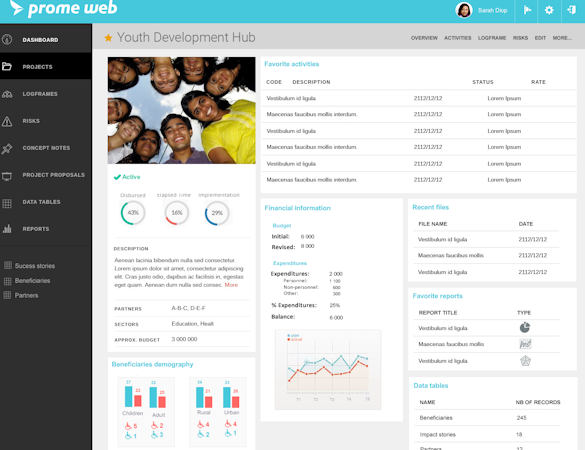
Task: Switch to the Activities tab
Action: click(457, 38)
